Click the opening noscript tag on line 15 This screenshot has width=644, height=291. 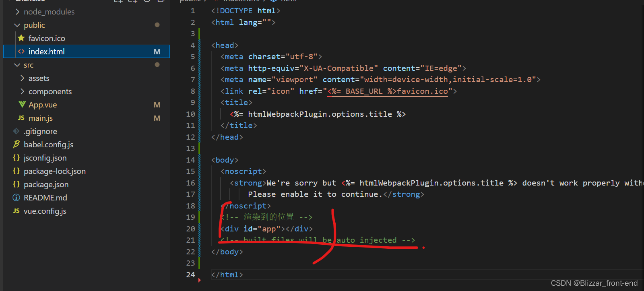(243, 171)
